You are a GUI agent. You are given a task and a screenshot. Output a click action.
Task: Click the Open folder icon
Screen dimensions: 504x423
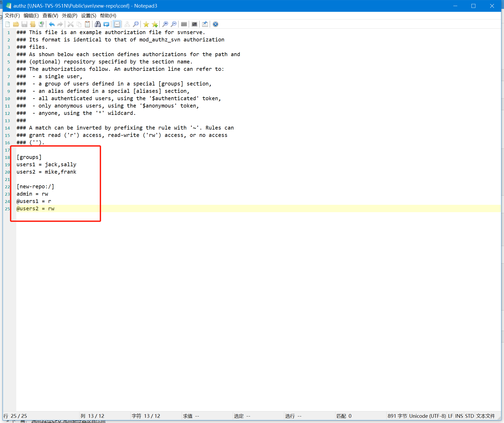[16, 24]
